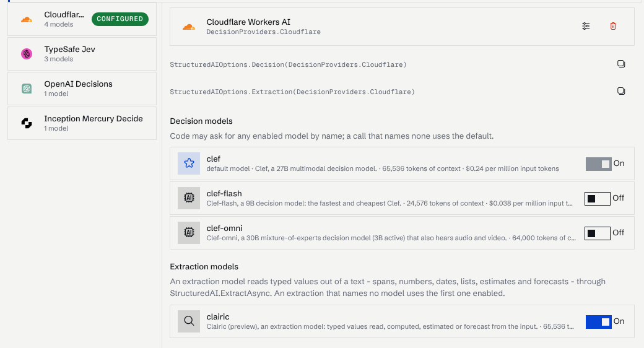The image size is (644, 348).
Task: Click the clef-flash model name
Action: 224,194
